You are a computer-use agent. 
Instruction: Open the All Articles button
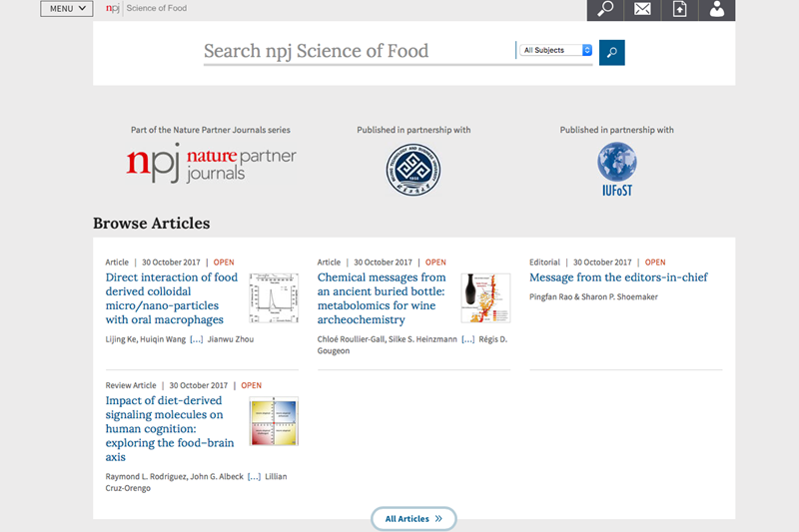[413, 519]
